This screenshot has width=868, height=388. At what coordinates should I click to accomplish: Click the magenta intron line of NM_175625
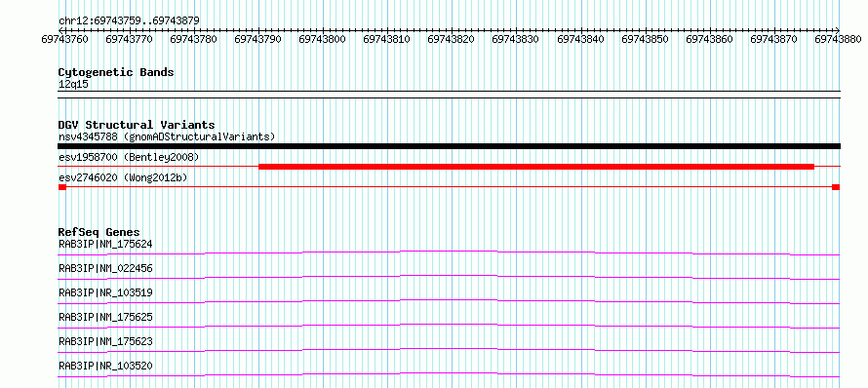pyautogui.click(x=449, y=325)
